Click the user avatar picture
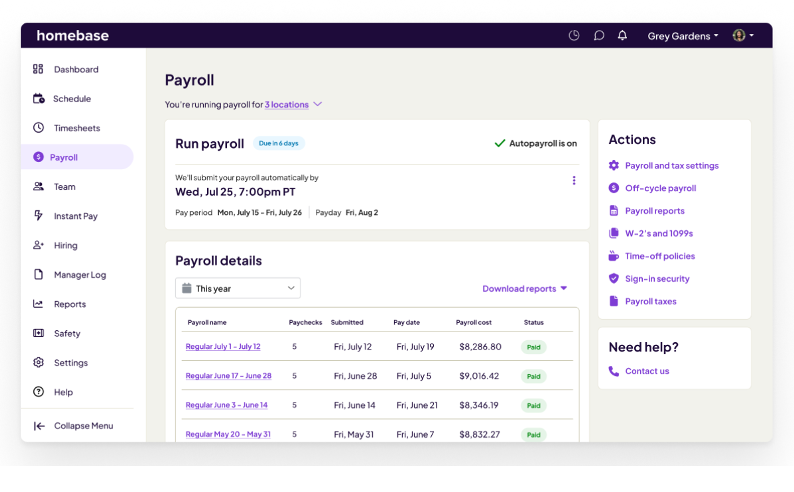The height and width of the screenshot is (492, 794). click(739, 35)
